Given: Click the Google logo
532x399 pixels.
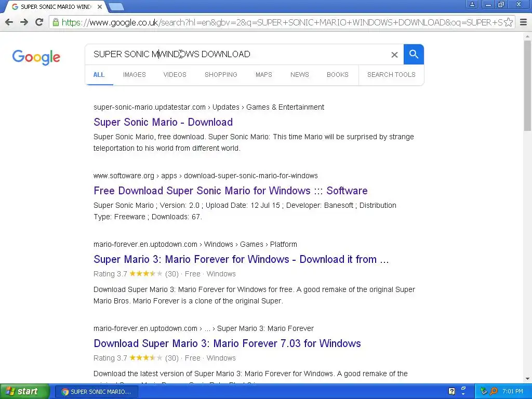Looking at the screenshot, I should point(36,57).
